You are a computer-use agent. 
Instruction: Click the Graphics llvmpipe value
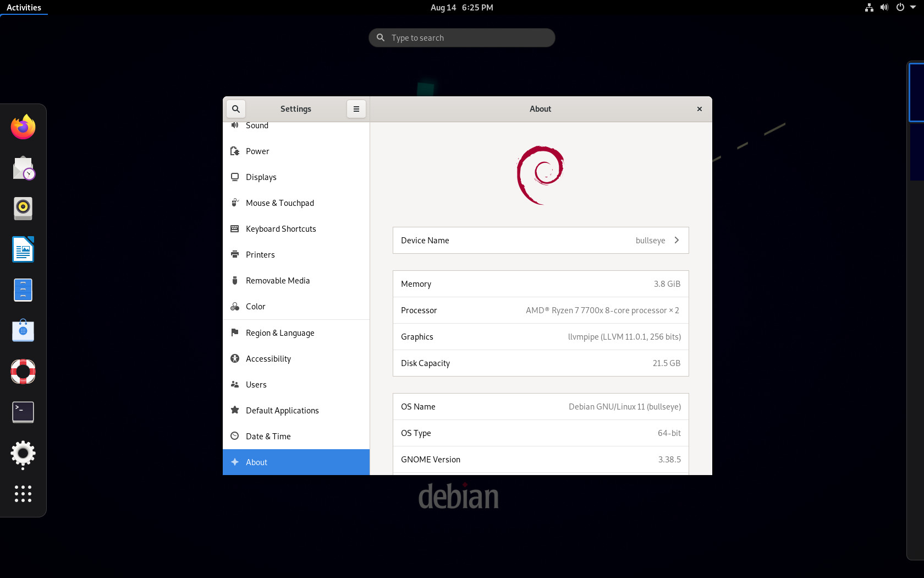click(624, 337)
